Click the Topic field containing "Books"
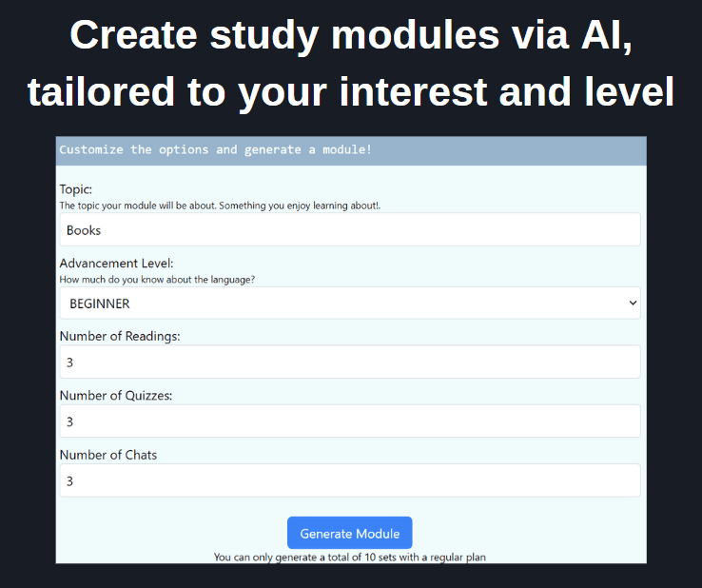Viewport: 702px width, 588px height. click(349, 229)
